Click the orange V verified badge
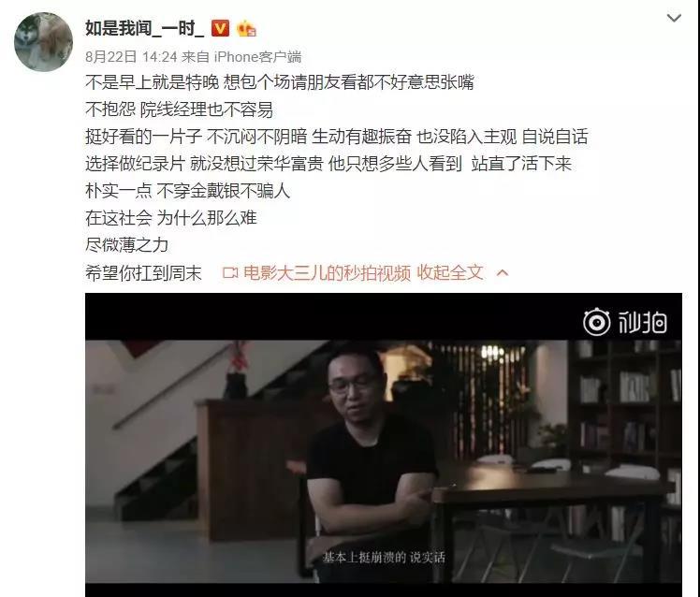This screenshot has height=597, width=700. pyautogui.click(x=220, y=29)
